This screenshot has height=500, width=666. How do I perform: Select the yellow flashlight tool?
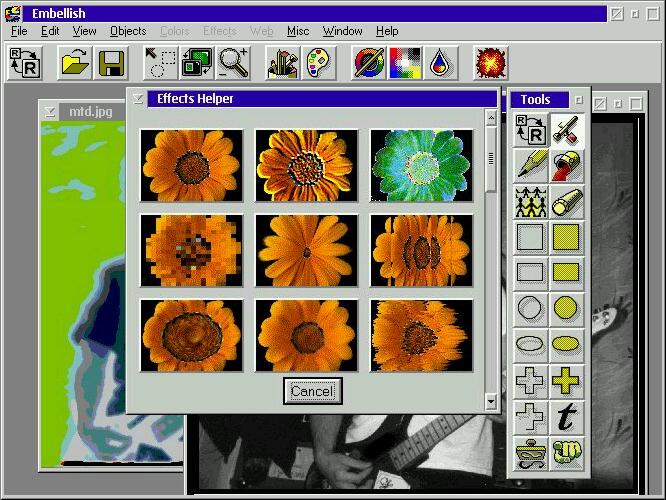coord(567,202)
